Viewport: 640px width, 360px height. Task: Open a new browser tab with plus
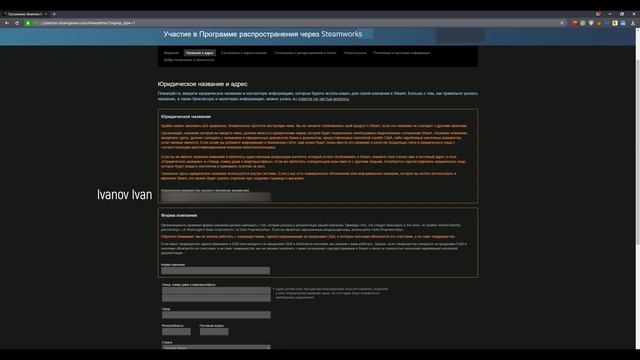coord(54,14)
